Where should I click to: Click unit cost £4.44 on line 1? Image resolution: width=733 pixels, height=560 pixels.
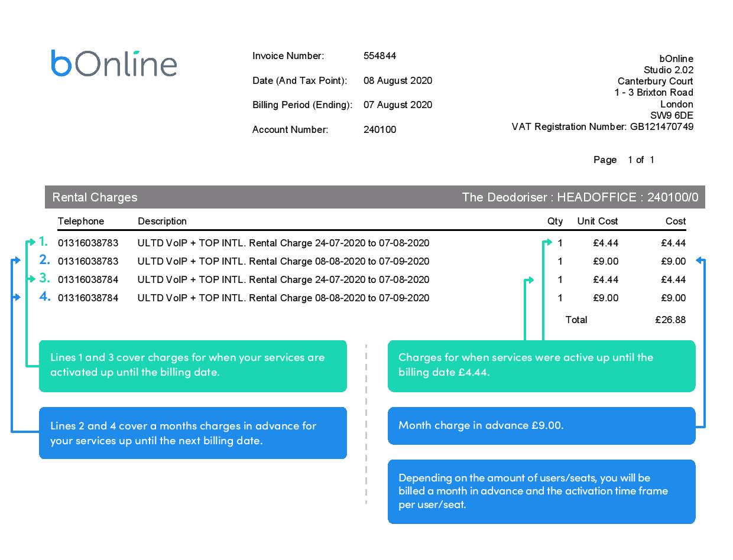tap(606, 243)
